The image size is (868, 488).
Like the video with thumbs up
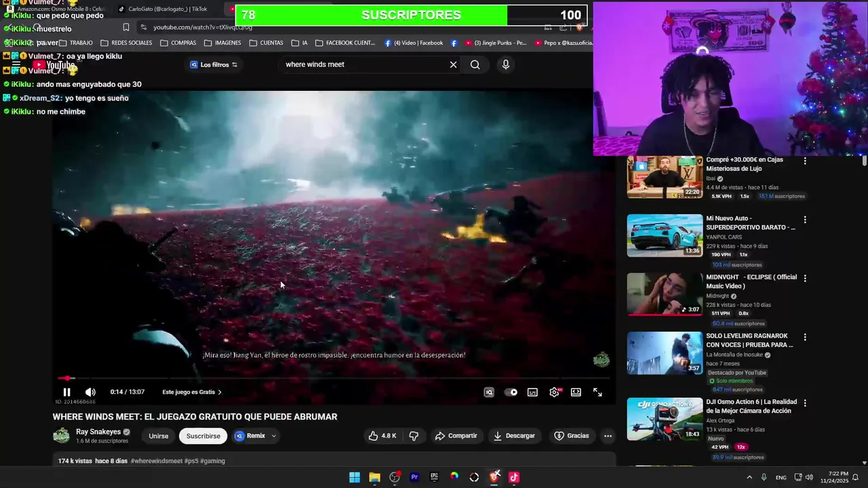point(382,436)
